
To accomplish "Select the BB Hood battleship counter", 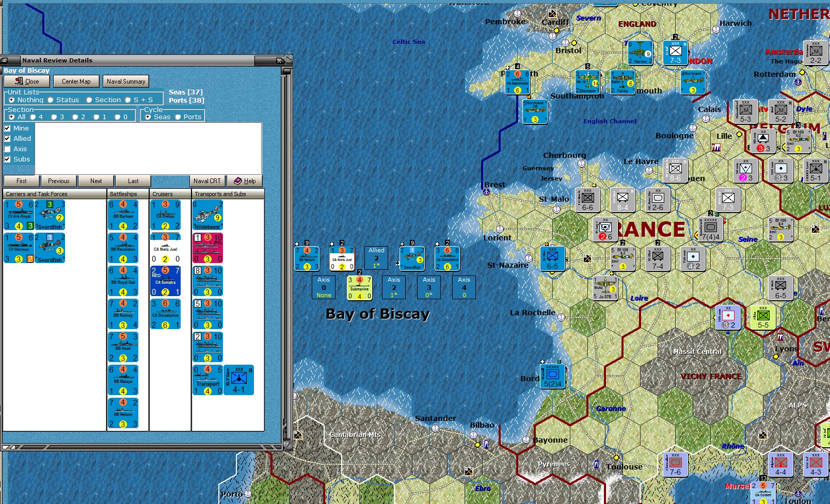I will tap(123, 347).
